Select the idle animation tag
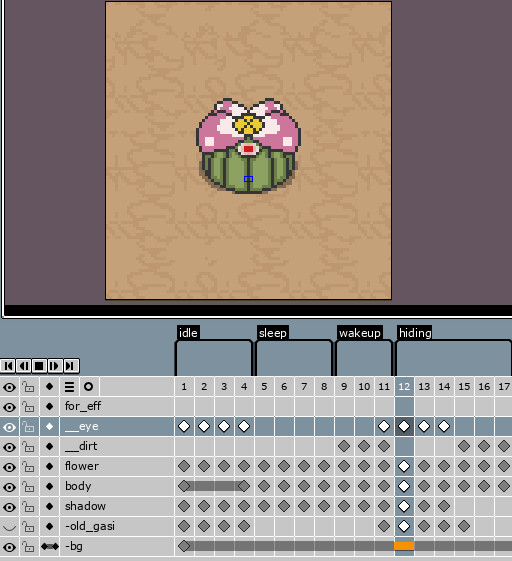 click(x=188, y=333)
